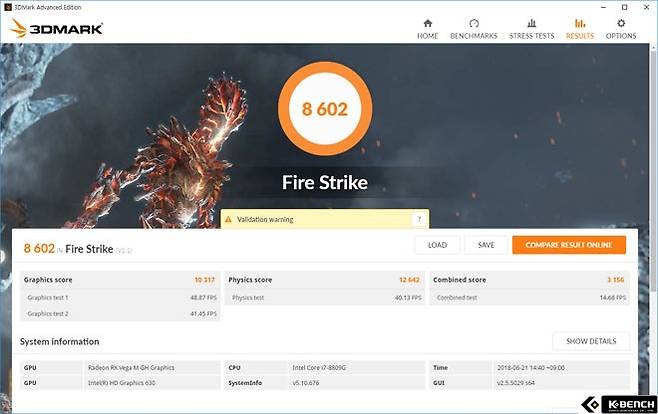The image size is (658, 414).
Task: Click SHOW DETAILS for system information
Action: point(590,341)
